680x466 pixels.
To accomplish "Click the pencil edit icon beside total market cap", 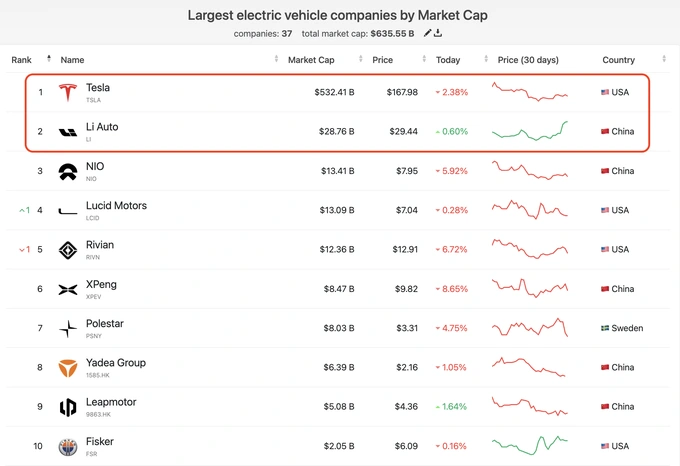I will pyautogui.click(x=427, y=33).
